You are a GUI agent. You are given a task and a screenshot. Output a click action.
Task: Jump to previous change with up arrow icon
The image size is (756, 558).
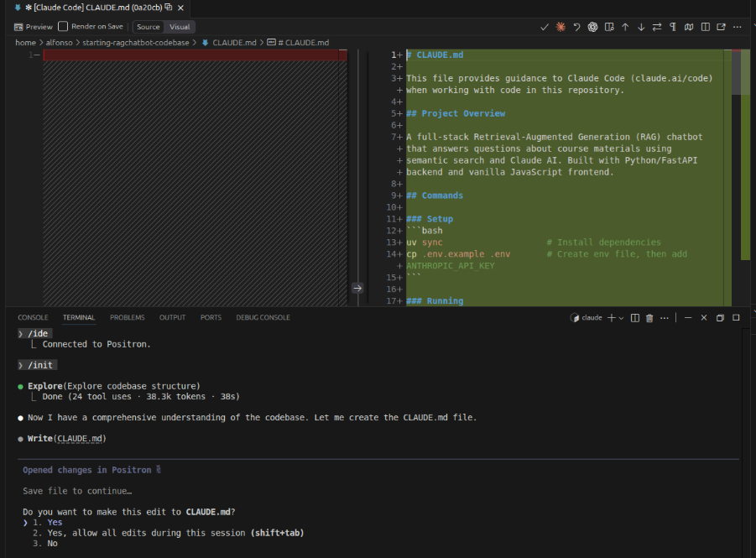(624, 27)
